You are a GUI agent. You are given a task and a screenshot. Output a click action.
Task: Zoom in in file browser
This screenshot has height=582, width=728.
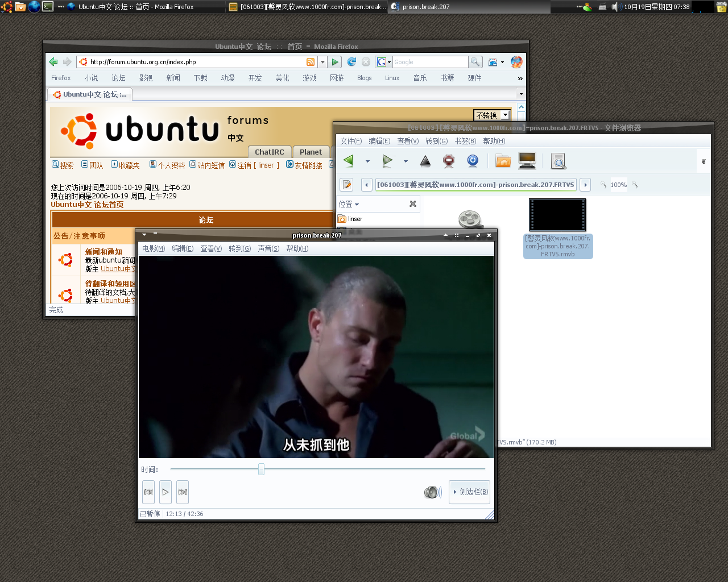635,184
